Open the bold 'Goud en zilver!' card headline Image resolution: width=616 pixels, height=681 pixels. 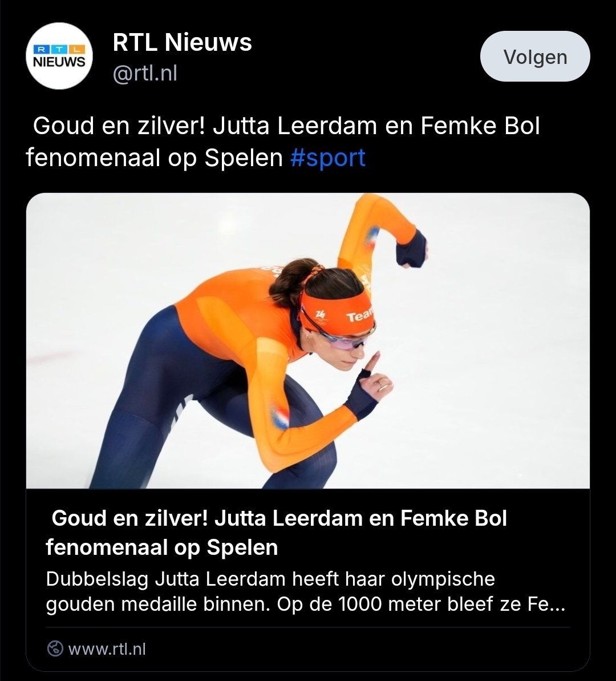tap(276, 533)
